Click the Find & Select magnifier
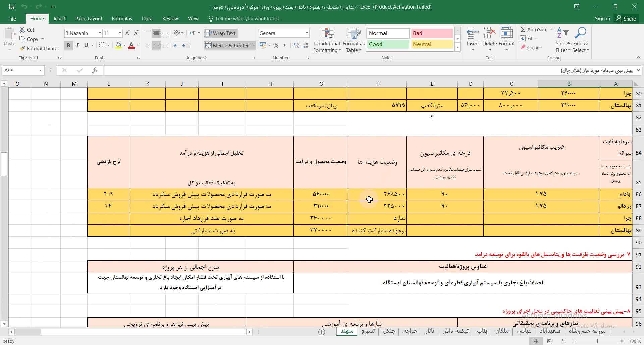This screenshot has height=345, width=644. (x=581, y=40)
